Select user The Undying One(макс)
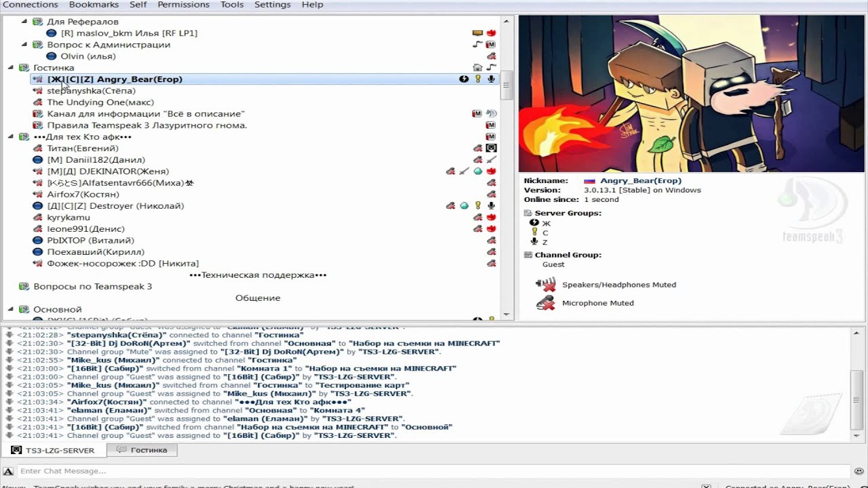The width and height of the screenshot is (868, 488). click(x=100, y=102)
